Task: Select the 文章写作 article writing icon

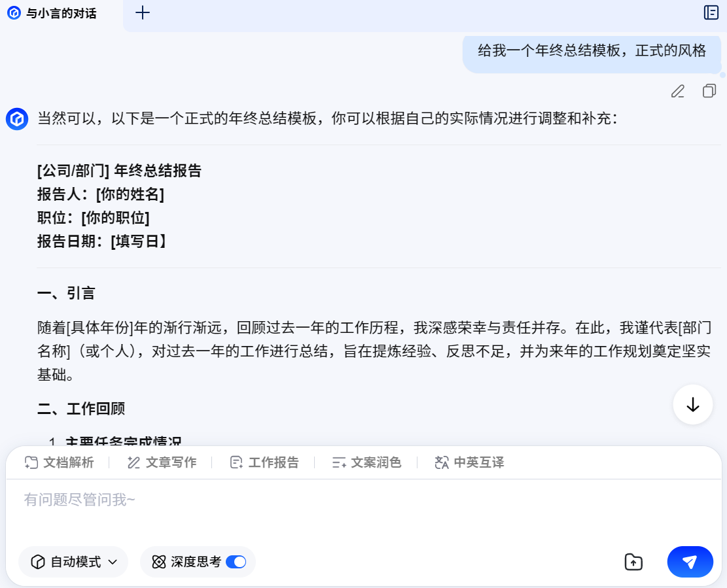Action: [x=133, y=462]
